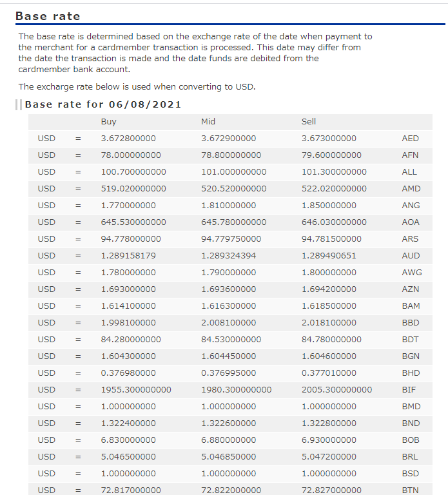Viewport: 448px width, 495px height.
Task: Click Buy rate 1.693000000 for AZN
Action: tap(128, 289)
